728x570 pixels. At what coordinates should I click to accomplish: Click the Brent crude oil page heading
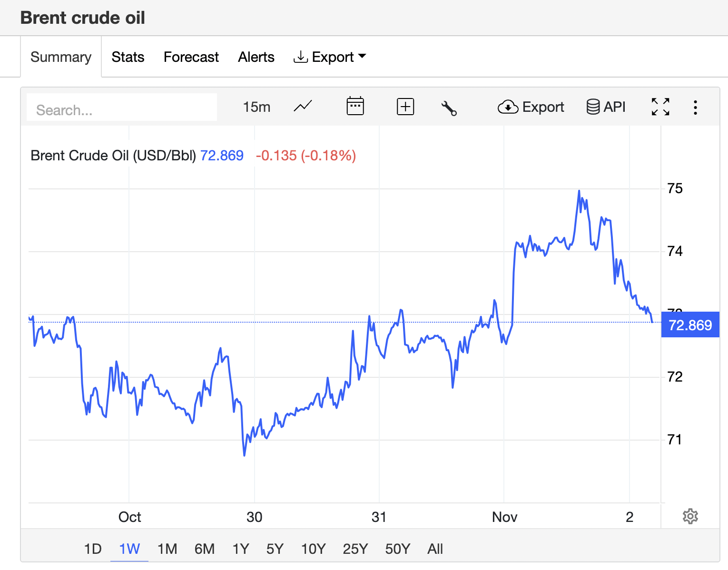click(x=83, y=18)
